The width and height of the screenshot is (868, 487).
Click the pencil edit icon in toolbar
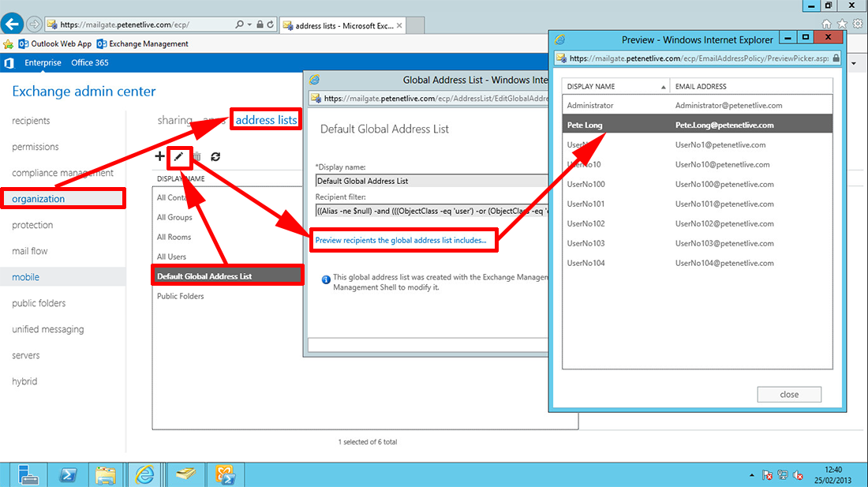[179, 156]
